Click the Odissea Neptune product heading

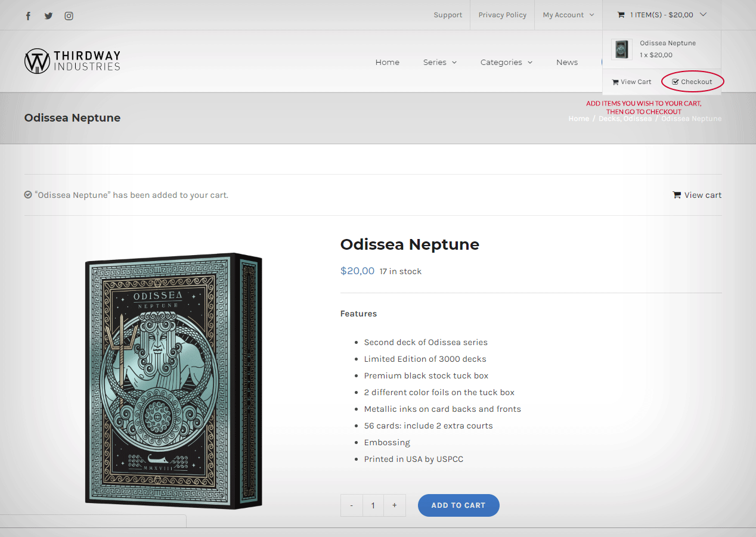(x=410, y=244)
